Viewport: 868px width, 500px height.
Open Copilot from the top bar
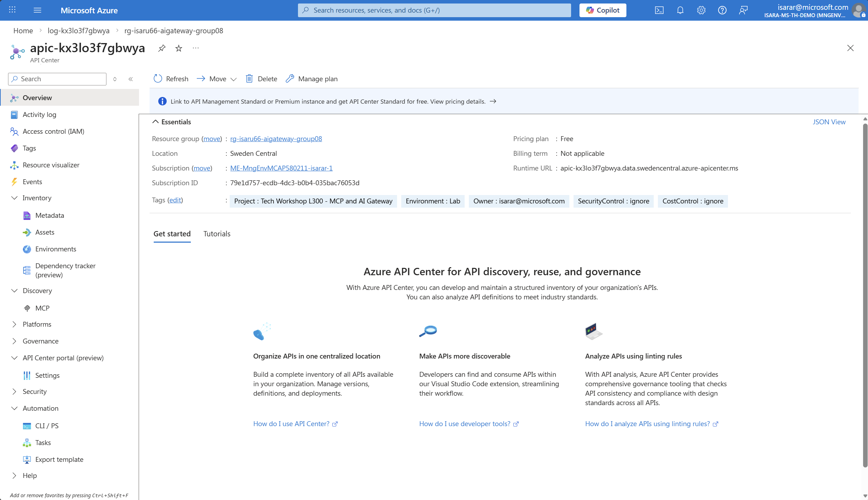click(603, 10)
